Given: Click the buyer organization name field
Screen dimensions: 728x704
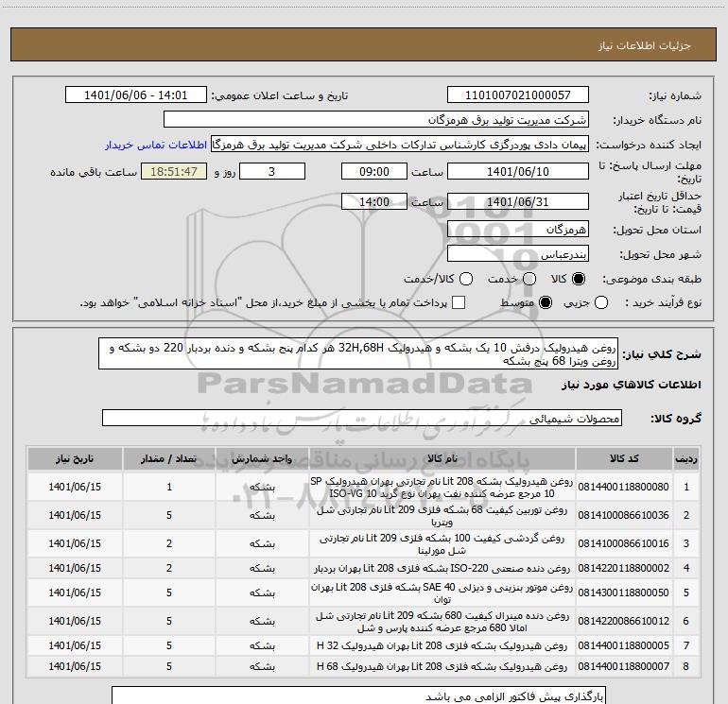Looking at the screenshot, I should tap(376, 120).
